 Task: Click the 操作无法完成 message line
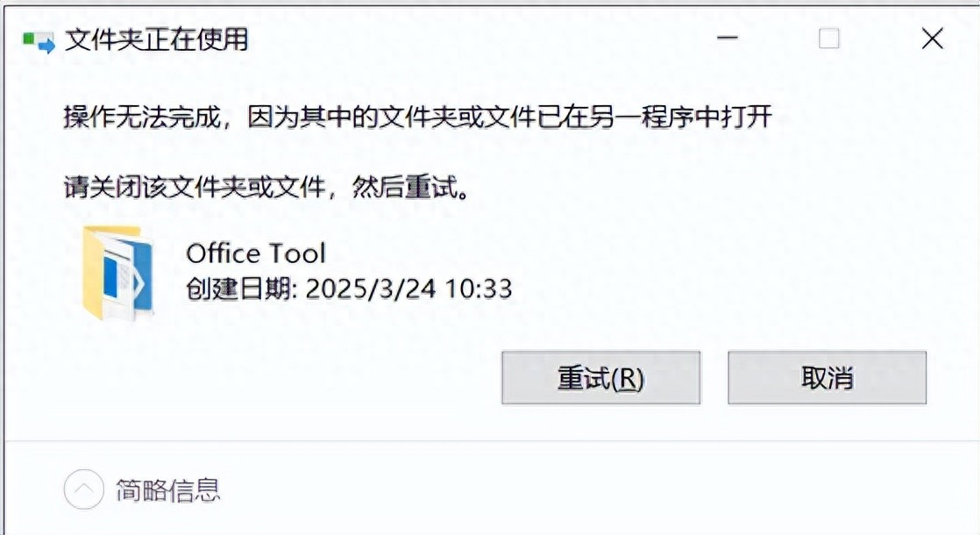tap(417, 117)
